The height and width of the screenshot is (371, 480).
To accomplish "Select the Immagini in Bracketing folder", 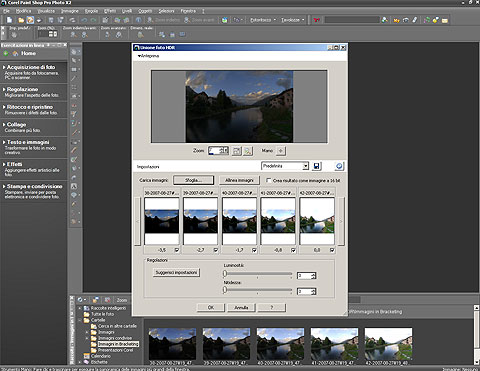I will coord(118,344).
